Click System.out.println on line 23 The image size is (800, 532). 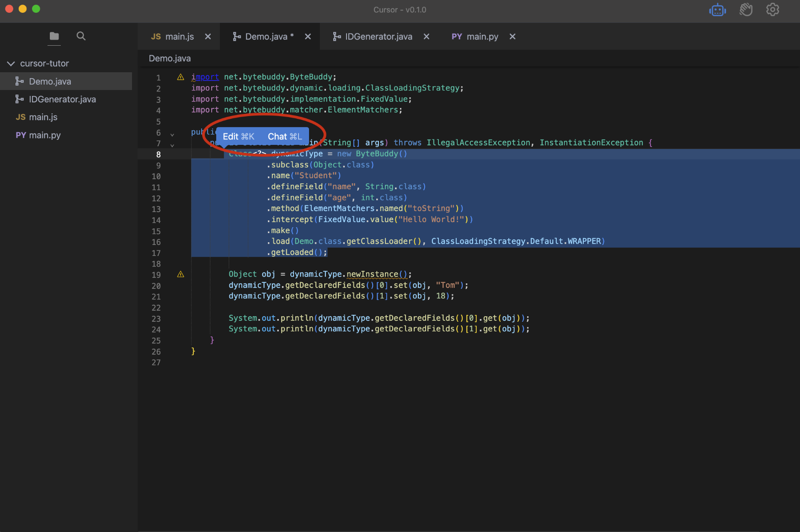[x=271, y=318]
